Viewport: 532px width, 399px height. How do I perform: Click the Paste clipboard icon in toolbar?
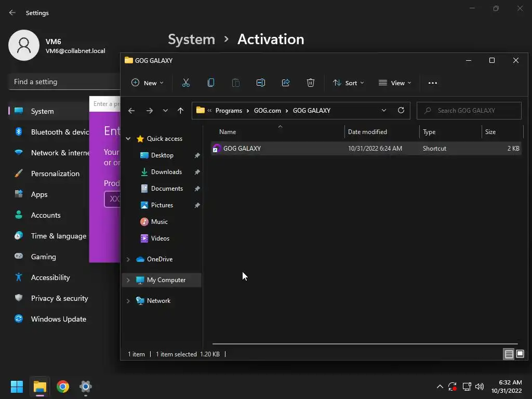[x=236, y=83]
